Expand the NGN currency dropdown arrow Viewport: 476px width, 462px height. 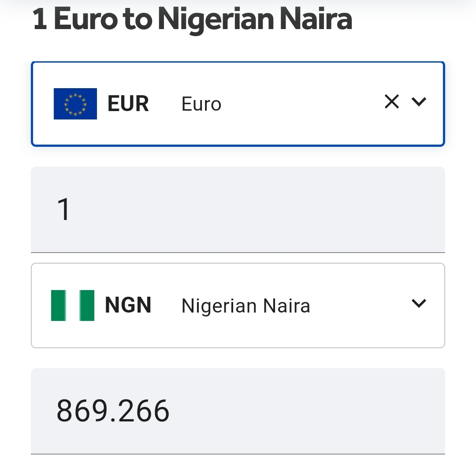[418, 303]
